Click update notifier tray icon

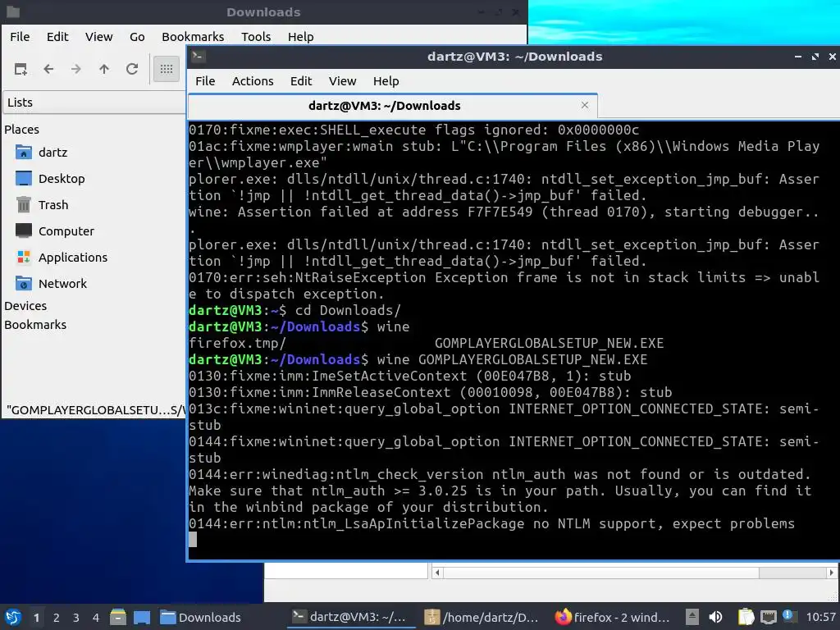(x=788, y=616)
